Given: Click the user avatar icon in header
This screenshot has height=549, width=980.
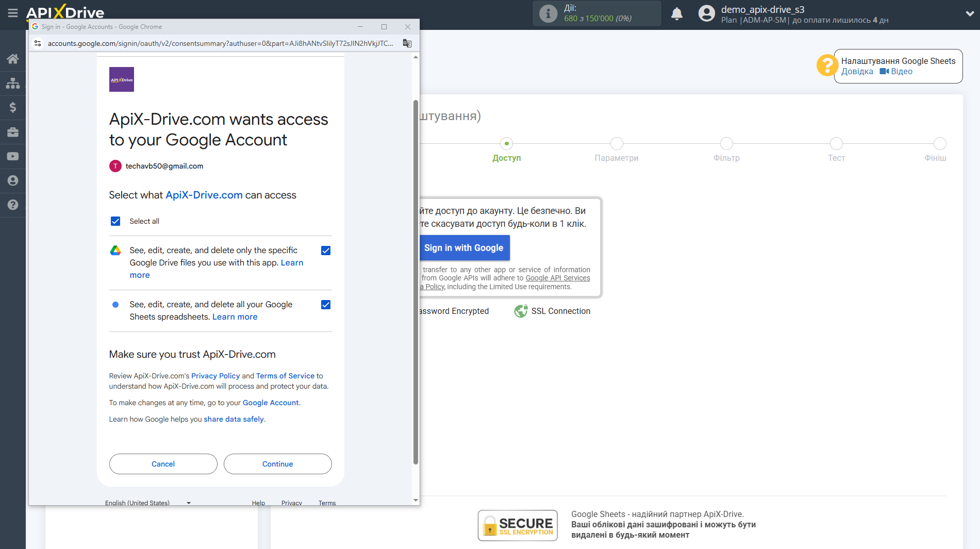Looking at the screenshot, I should [x=707, y=13].
